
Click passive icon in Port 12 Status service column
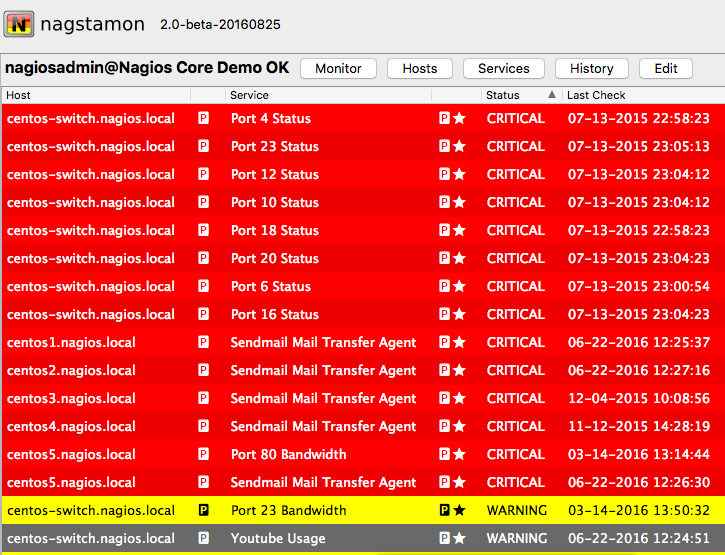coord(444,174)
